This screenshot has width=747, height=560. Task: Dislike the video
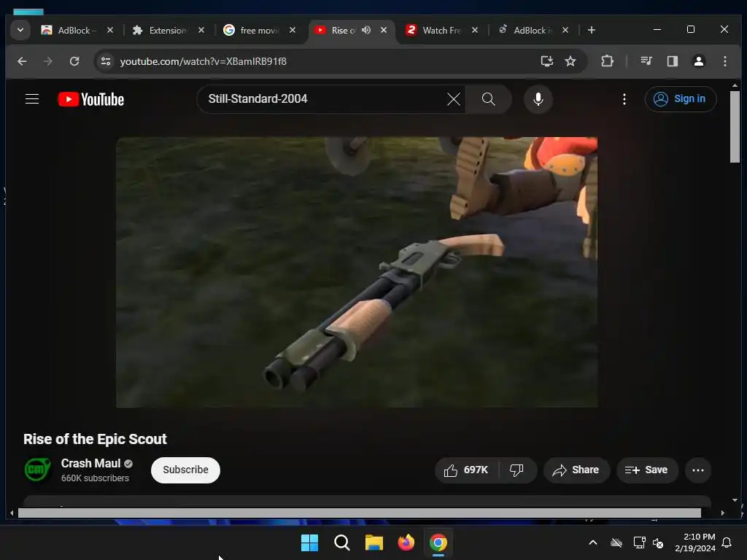coord(517,470)
